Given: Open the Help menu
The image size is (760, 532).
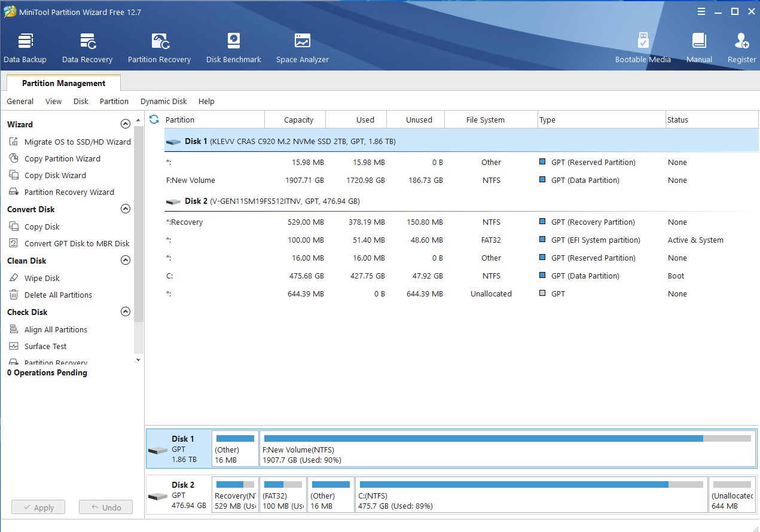Looking at the screenshot, I should pos(206,101).
